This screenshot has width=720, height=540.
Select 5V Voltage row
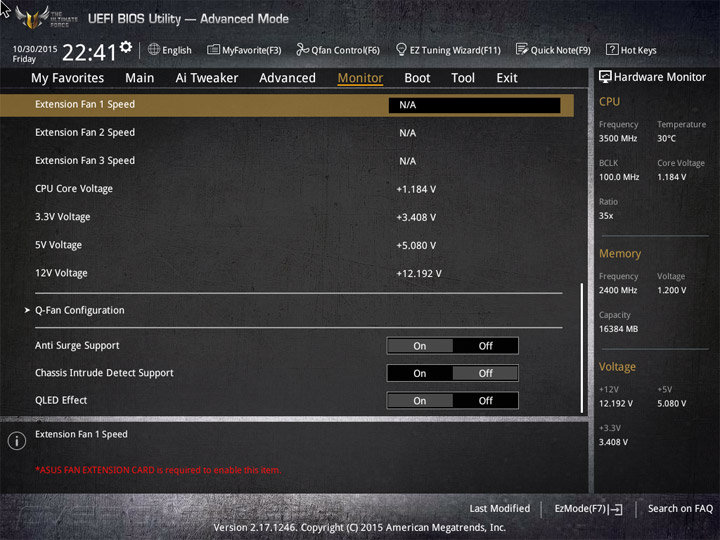click(287, 245)
